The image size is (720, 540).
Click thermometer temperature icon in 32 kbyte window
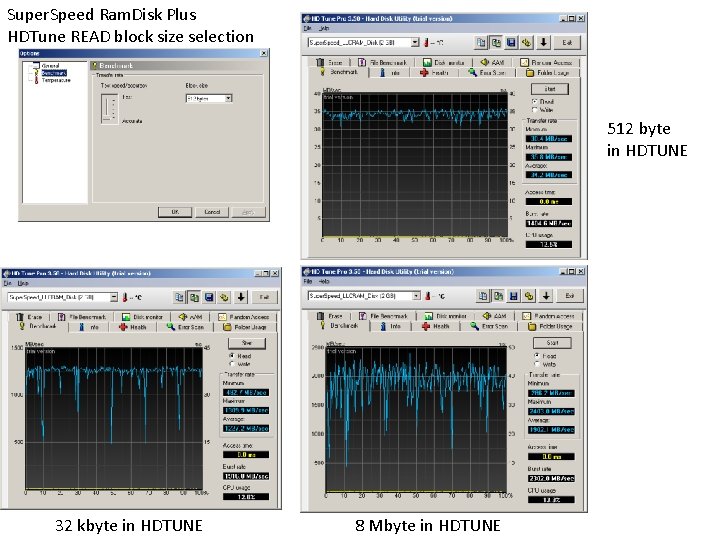coord(124,297)
